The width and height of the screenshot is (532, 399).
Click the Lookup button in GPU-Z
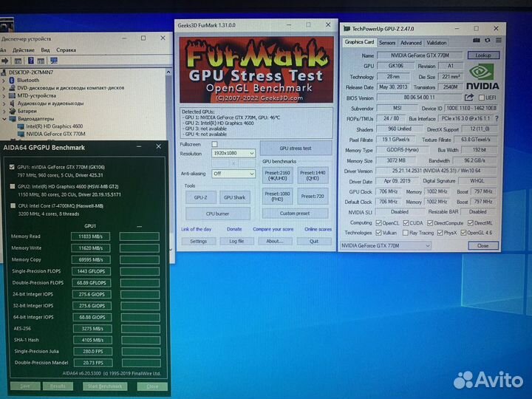pos(483,55)
